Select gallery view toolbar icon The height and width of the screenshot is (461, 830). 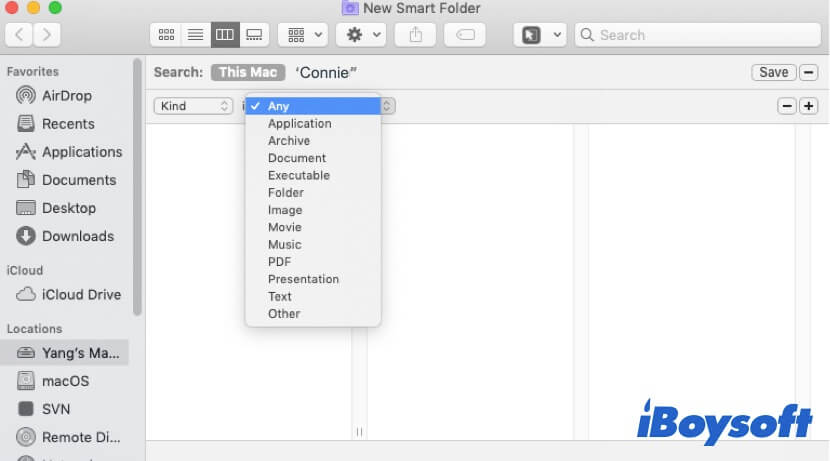pyautogui.click(x=254, y=34)
